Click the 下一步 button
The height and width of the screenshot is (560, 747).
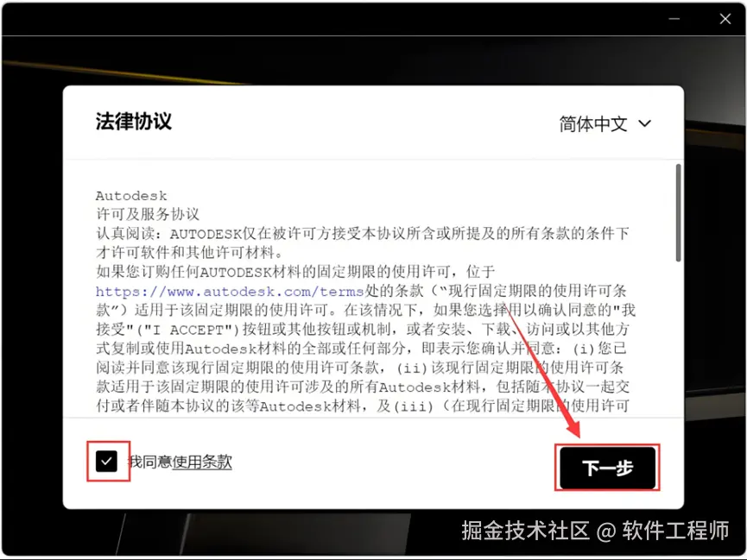tap(607, 468)
